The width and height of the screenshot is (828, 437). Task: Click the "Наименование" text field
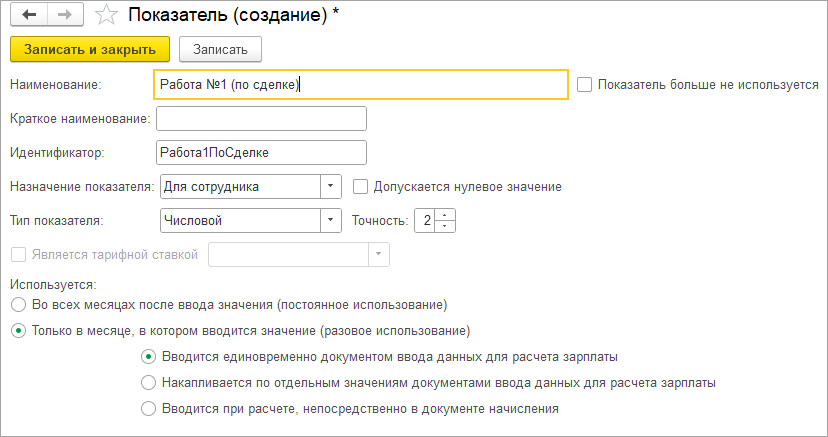(361, 85)
